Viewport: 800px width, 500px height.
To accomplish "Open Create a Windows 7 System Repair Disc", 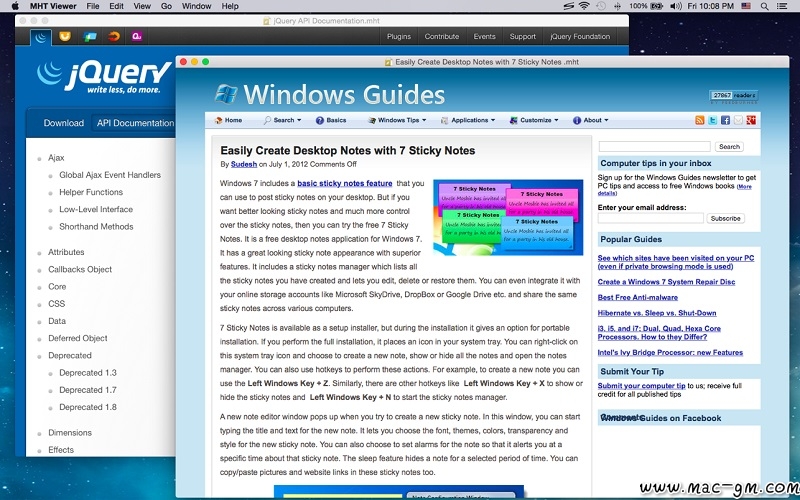I will pyautogui.click(x=666, y=282).
